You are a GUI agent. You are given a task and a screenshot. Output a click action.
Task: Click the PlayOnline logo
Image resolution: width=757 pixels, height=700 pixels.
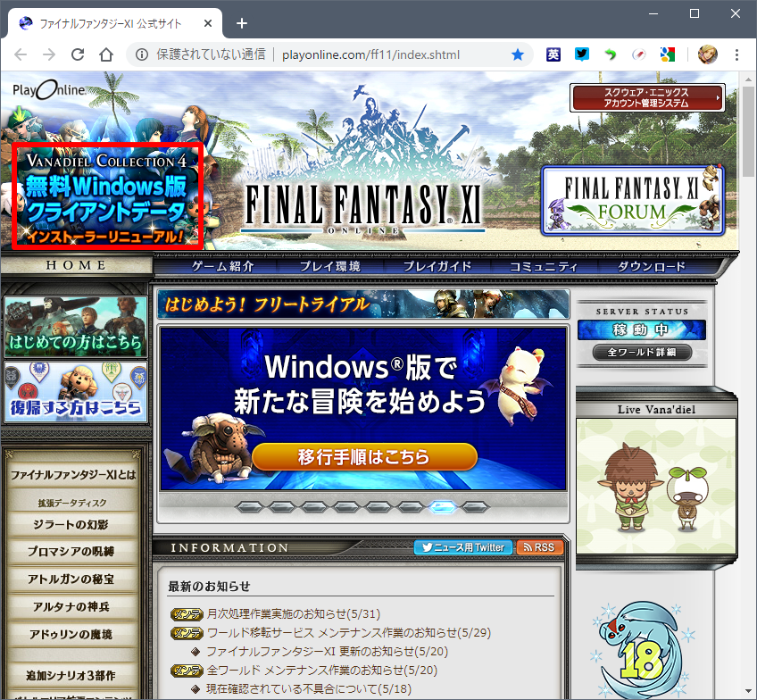point(50,90)
